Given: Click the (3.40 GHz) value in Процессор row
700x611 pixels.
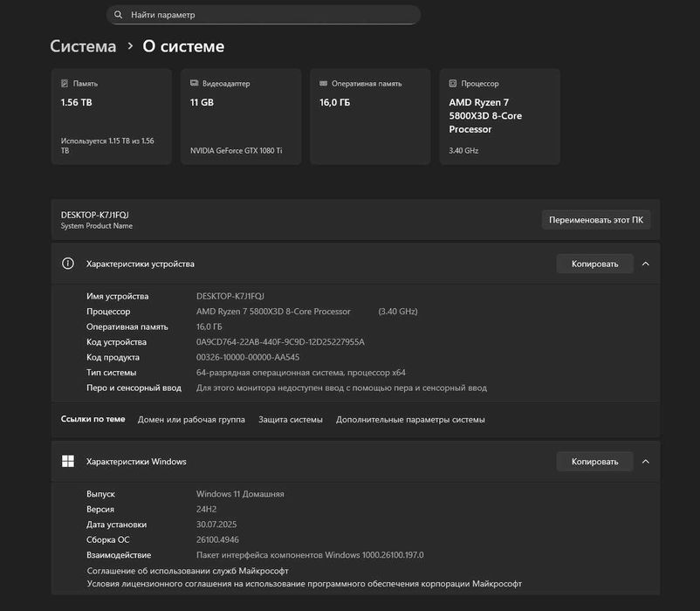Looking at the screenshot, I should tap(398, 311).
